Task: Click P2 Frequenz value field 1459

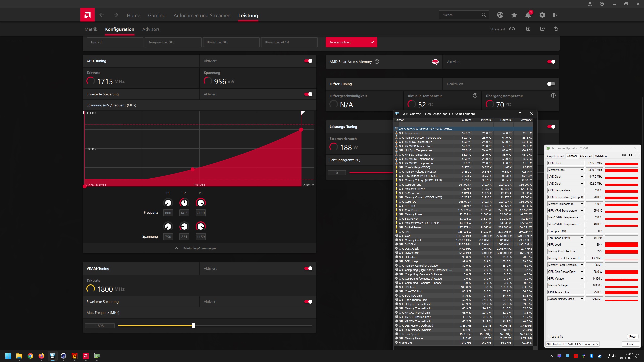Action: click(184, 213)
